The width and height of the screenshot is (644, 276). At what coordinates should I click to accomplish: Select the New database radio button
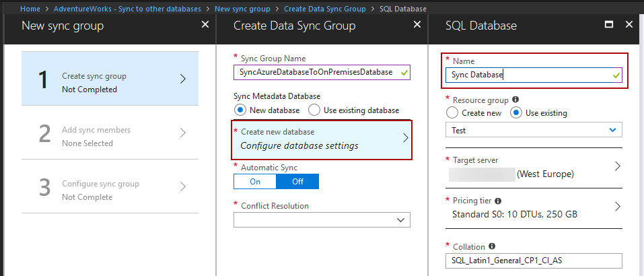tap(240, 110)
